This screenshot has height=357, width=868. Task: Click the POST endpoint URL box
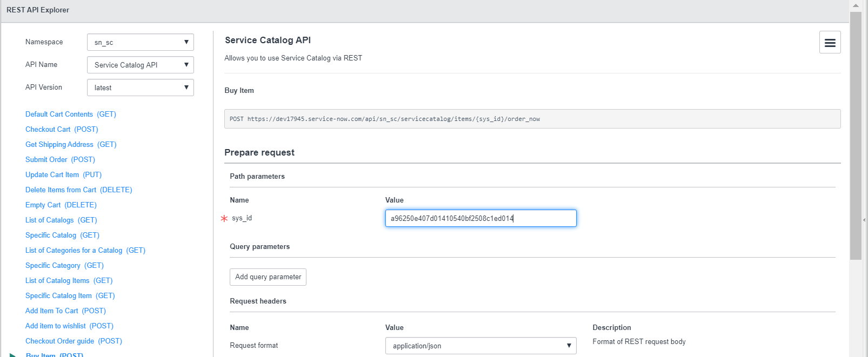click(x=532, y=119)
